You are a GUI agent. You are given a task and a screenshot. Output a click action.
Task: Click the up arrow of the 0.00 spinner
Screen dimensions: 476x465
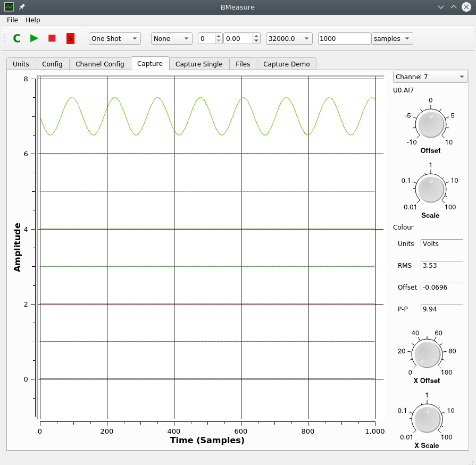[x=256, y=36]
